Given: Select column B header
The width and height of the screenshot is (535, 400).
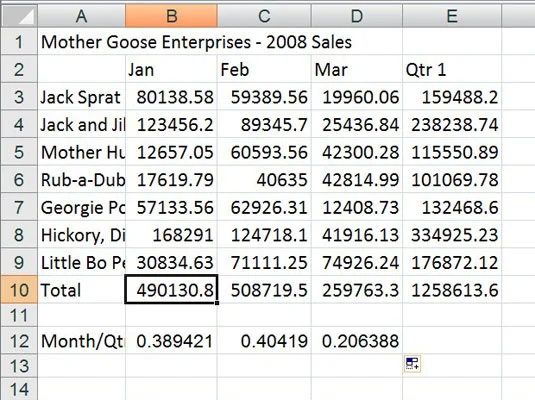Looking at the screenshot, I should pyautogui.click(x=171, y=16).
